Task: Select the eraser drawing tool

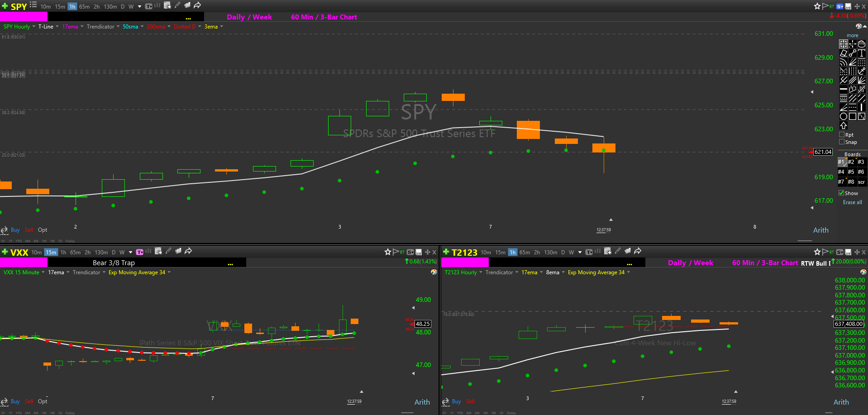Action: pos(844,53)
